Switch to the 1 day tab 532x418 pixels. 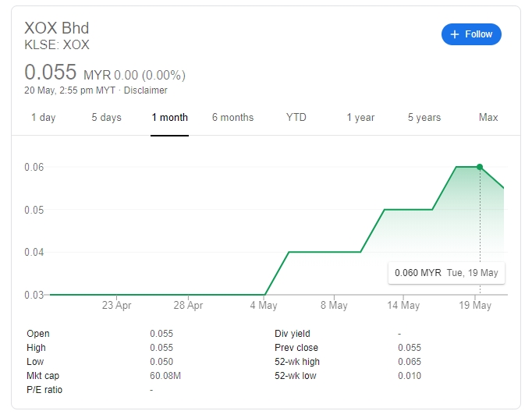43,118
